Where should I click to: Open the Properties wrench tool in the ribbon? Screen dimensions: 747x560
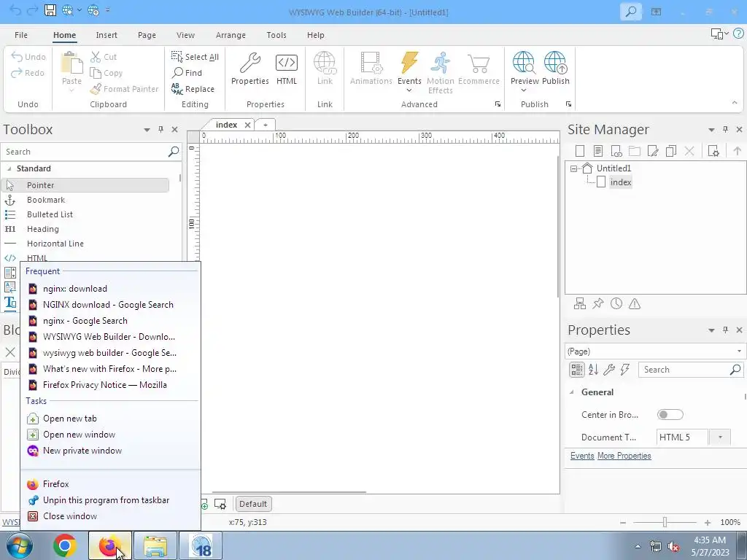coord(249,69)
